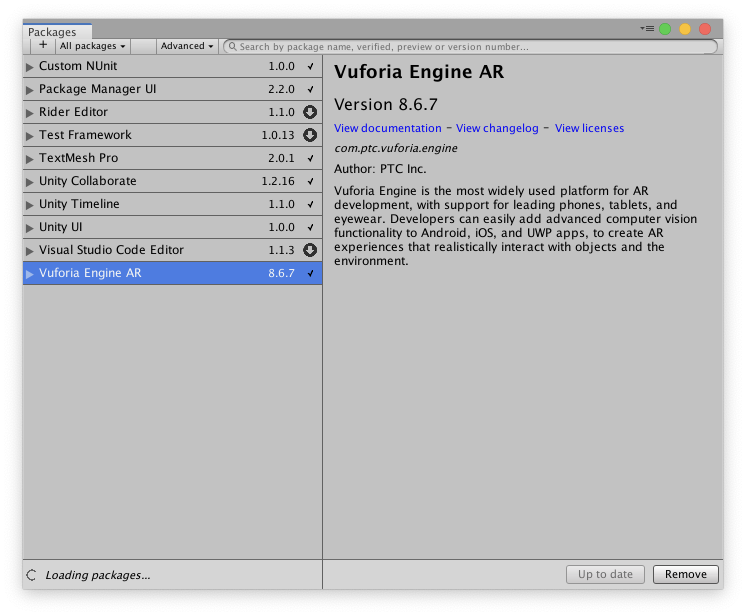Expand the Unity UI package row
The image size is (746, 616).
click(29, 228)
